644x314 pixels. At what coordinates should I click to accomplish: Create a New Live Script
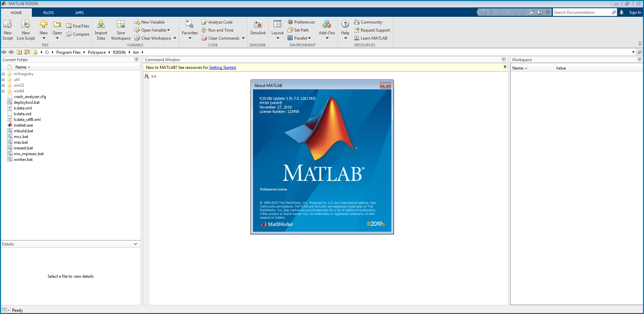click(26, 30)
